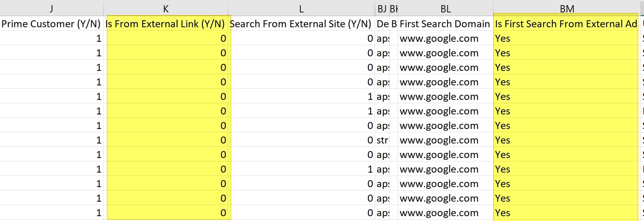Select first 'Yes' cell in column BM
This screenshot has height=221, width=644.
coord(567,38)
